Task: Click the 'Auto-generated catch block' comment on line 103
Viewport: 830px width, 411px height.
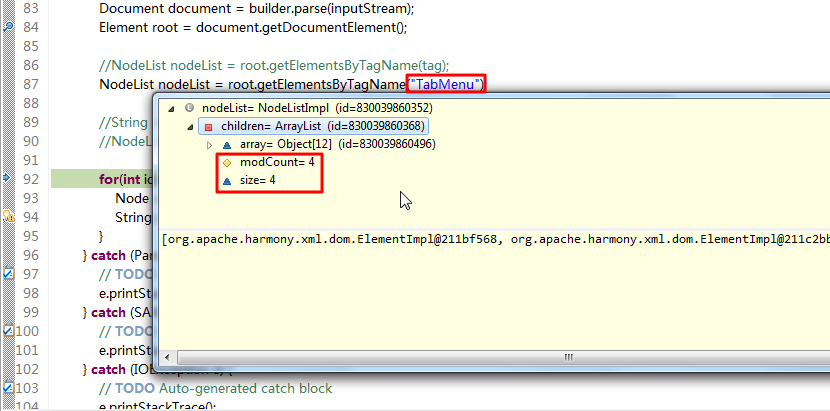Action: coord(245,388)
